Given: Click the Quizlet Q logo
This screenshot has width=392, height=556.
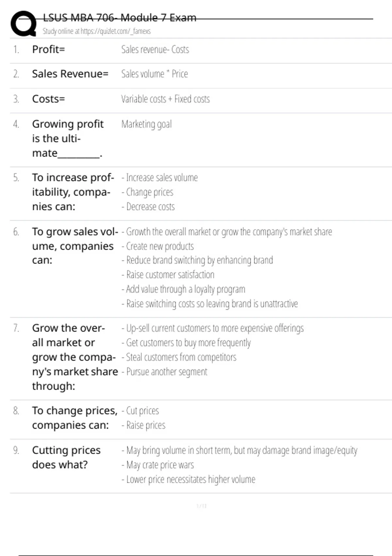Looking at the screenshot, I should [x=24, y=24].
